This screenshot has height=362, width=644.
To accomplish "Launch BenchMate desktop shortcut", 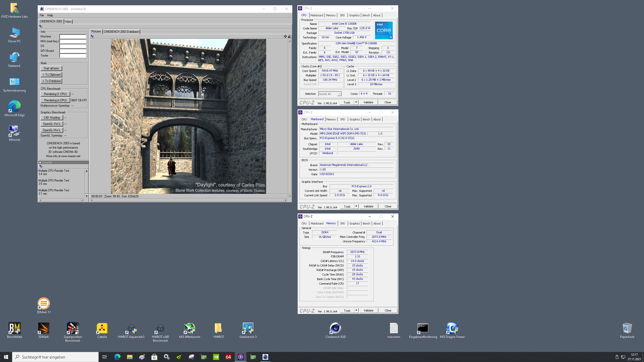I will tap(14, 330).
